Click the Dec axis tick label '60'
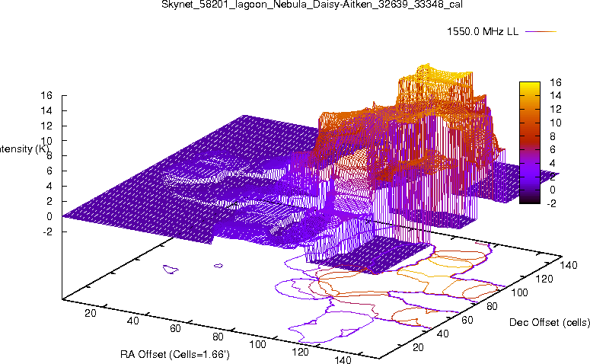Image resolution: width=590 pixels, height=364 pixels. point(467,320)
